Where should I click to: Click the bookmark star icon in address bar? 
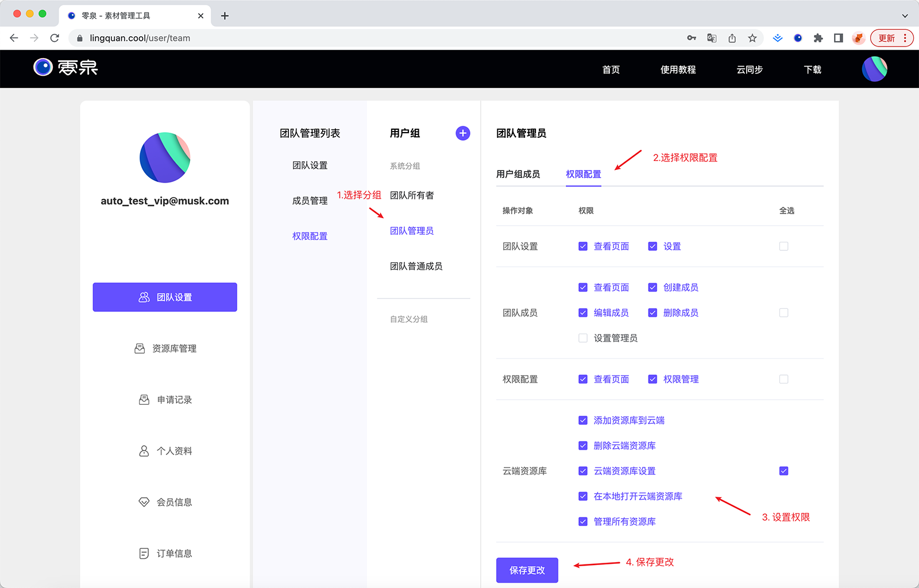(752, 38)
